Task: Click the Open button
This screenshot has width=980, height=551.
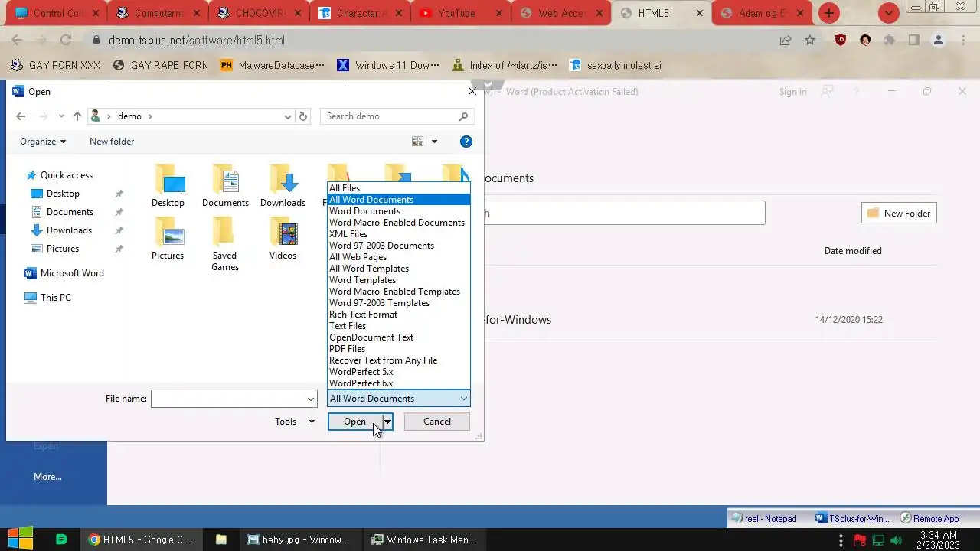Action: click(355, 422)
